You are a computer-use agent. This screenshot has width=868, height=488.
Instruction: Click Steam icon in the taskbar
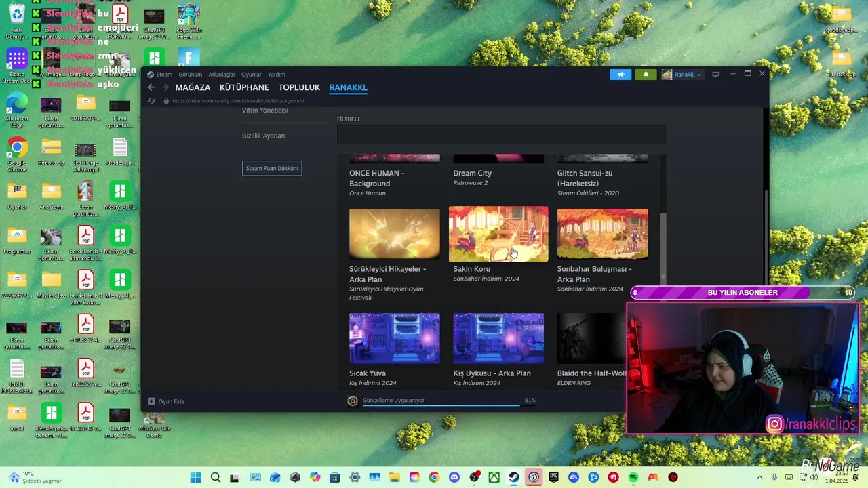tap(514, 477)
